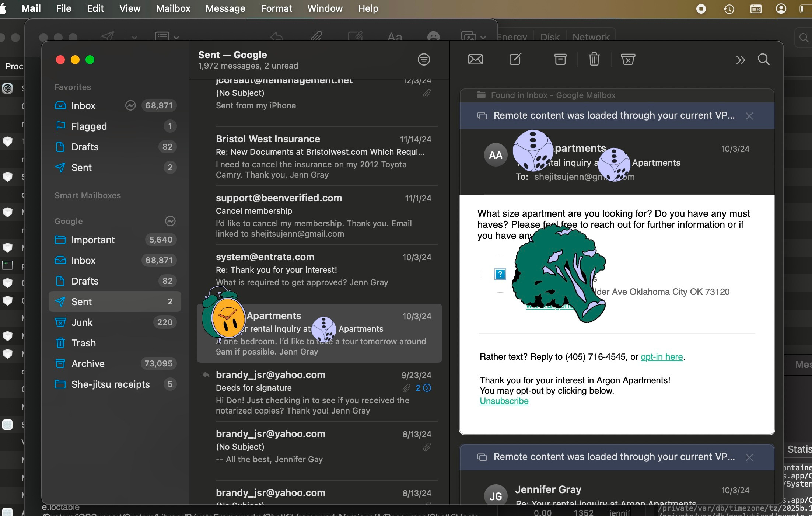
Task: Expand the Deeds for signature thread
Action: (x=427, y=388)
